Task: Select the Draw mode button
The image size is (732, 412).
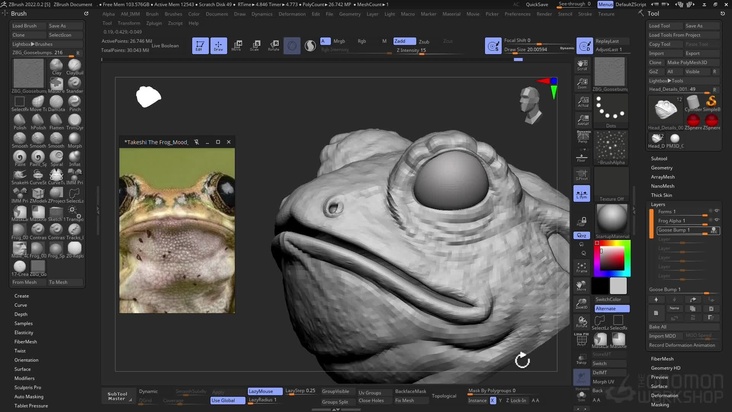Action: [219, 45]
